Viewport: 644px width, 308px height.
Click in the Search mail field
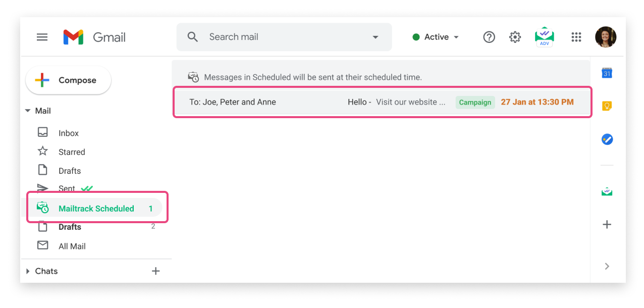click(283, 37)
